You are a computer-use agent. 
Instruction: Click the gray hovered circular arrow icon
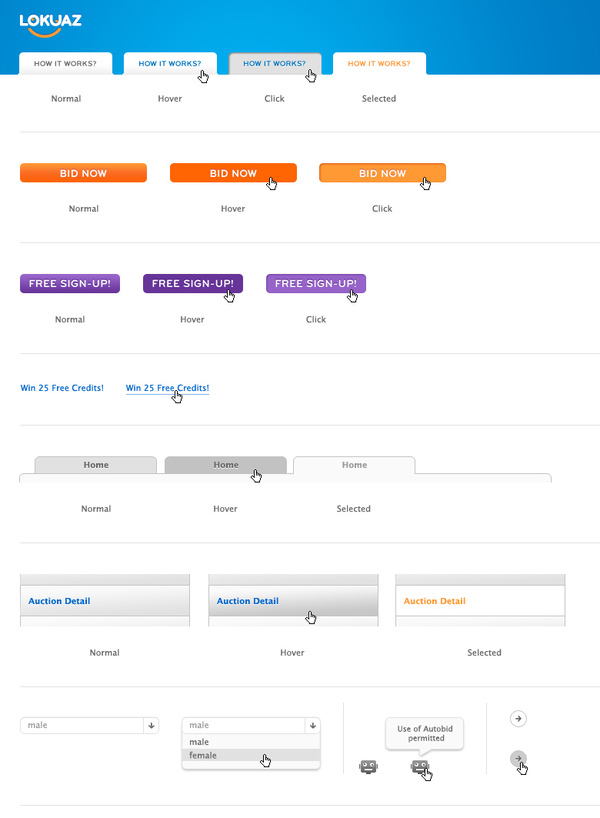pos(518,759)
